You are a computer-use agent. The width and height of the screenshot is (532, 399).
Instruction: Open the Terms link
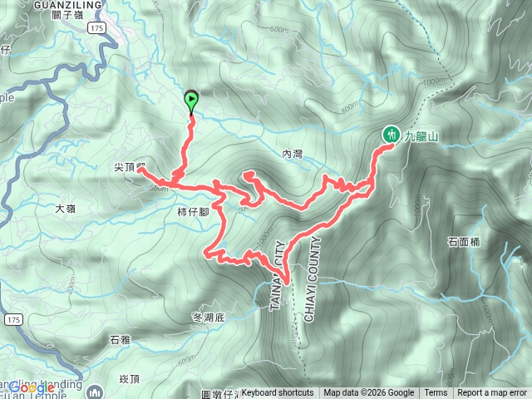[436, 393]
